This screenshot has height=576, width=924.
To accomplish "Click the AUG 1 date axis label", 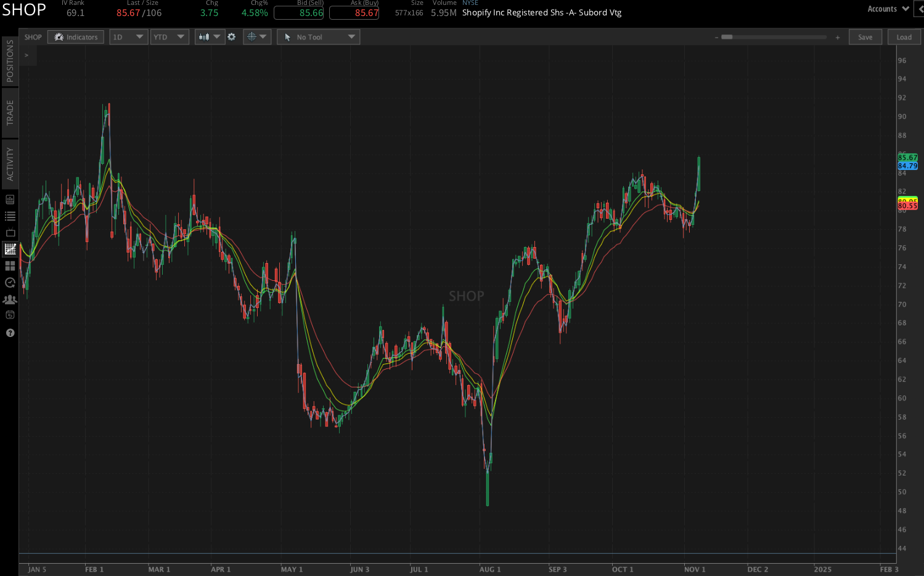I will 490,569.
